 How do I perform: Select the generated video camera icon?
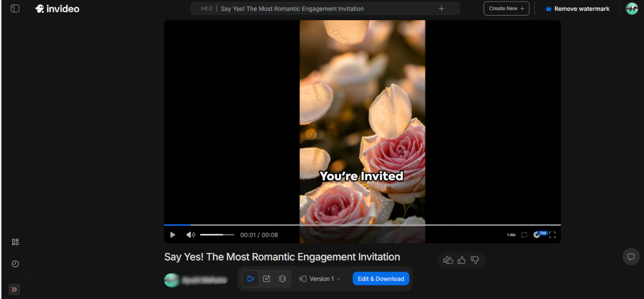click(251, 279)
